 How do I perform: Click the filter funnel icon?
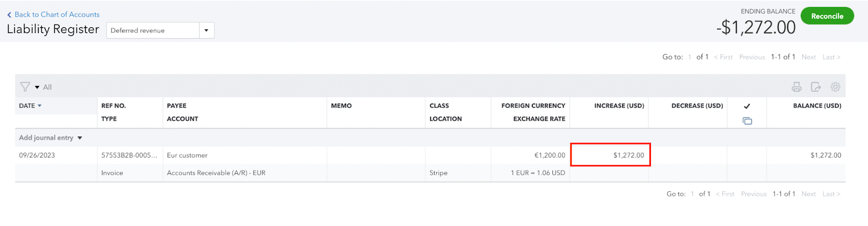pos(25,87)
